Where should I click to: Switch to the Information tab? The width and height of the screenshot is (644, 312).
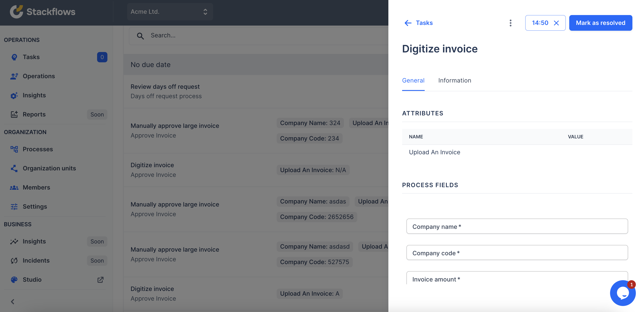coord(455,80)
